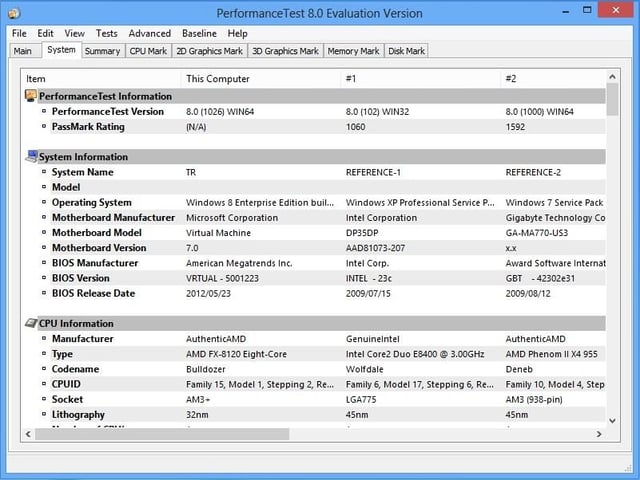Open the Tests menu
Screen dimensions: 640x480
tap(107, 33)
